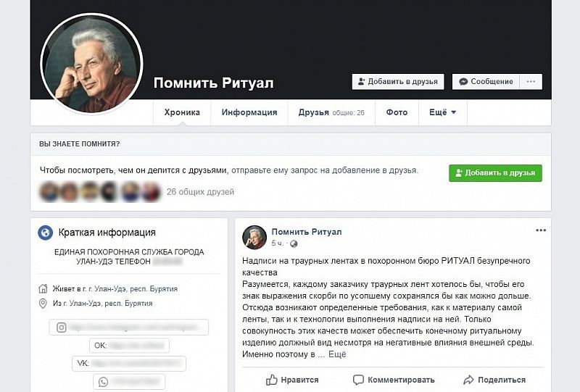Click the speech bubble Комментировать icon
This screenshot has height=392, width=580.
(358, 380)
